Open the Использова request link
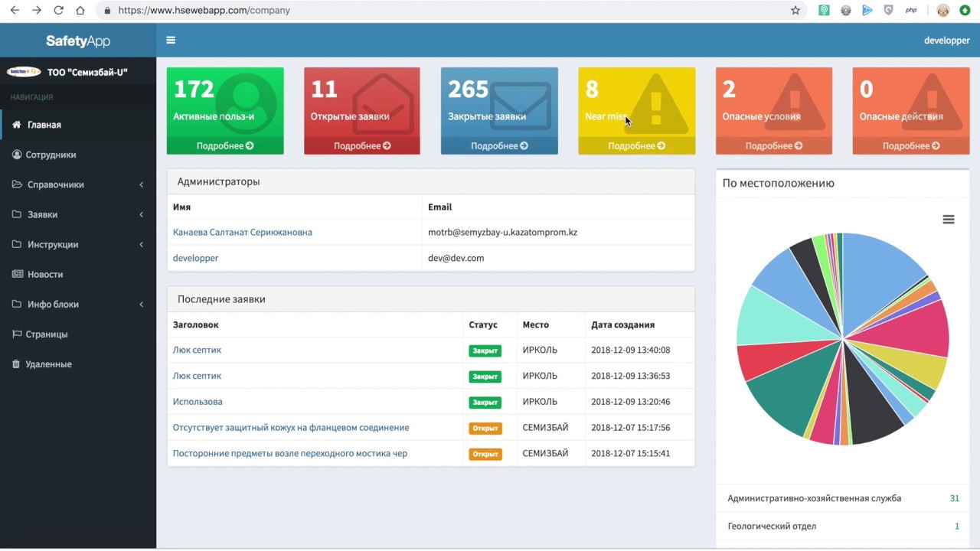Viewport: 980px width, 551px height. 198,402
